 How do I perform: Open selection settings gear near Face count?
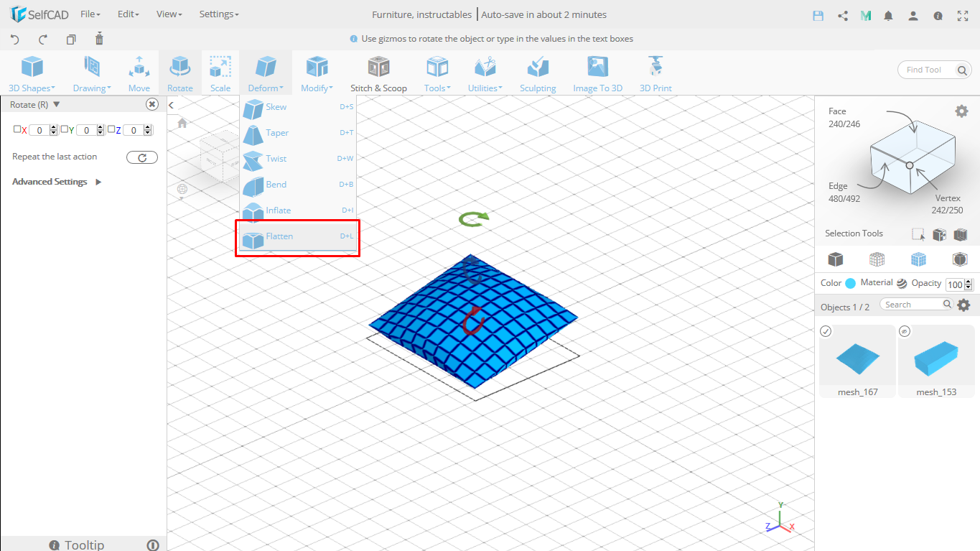coord(961,111)
